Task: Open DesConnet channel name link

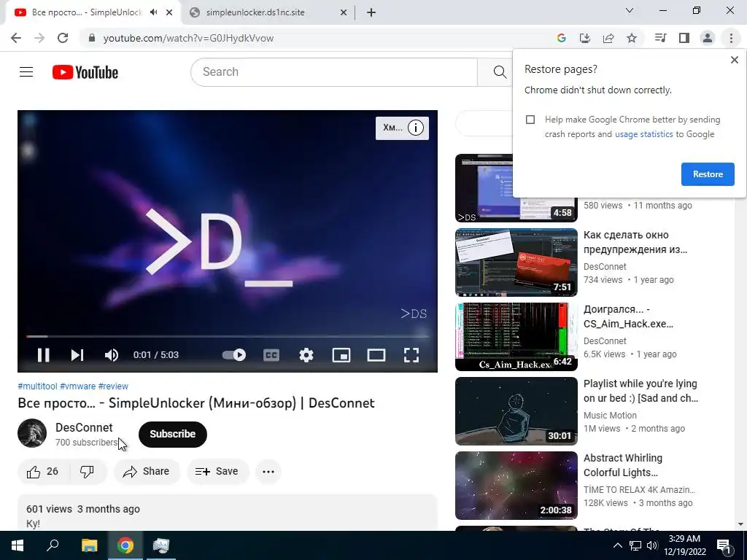Action: pos(84,427)
